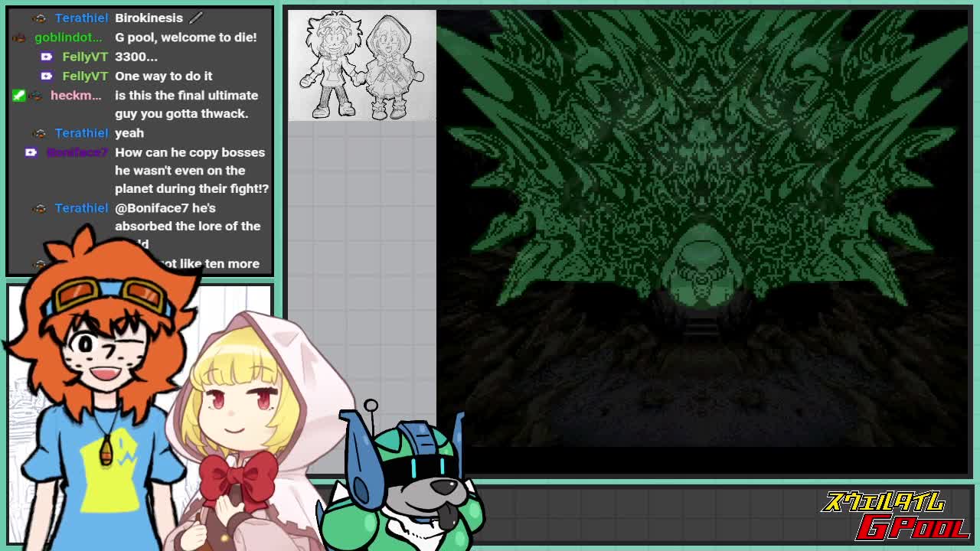
Task: Open FellyVT username on the 3300... message
Action: click(85, 57)
